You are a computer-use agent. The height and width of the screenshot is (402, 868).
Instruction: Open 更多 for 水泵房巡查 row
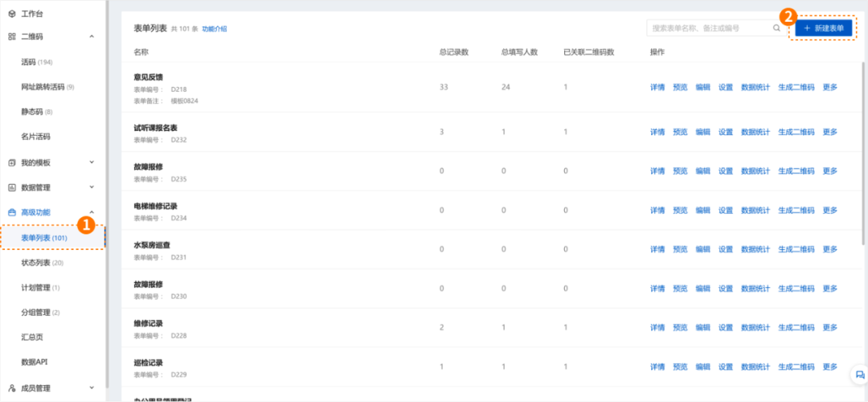[x=829, y=249]
